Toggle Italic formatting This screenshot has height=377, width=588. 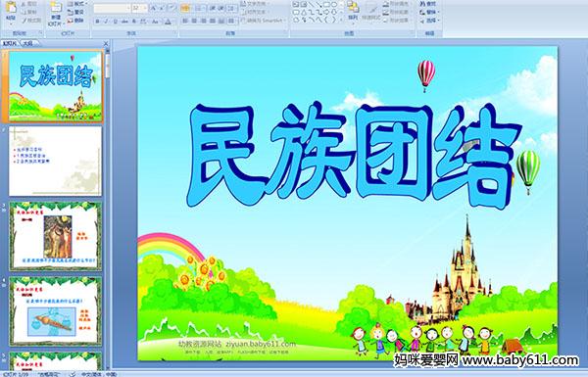106,22
